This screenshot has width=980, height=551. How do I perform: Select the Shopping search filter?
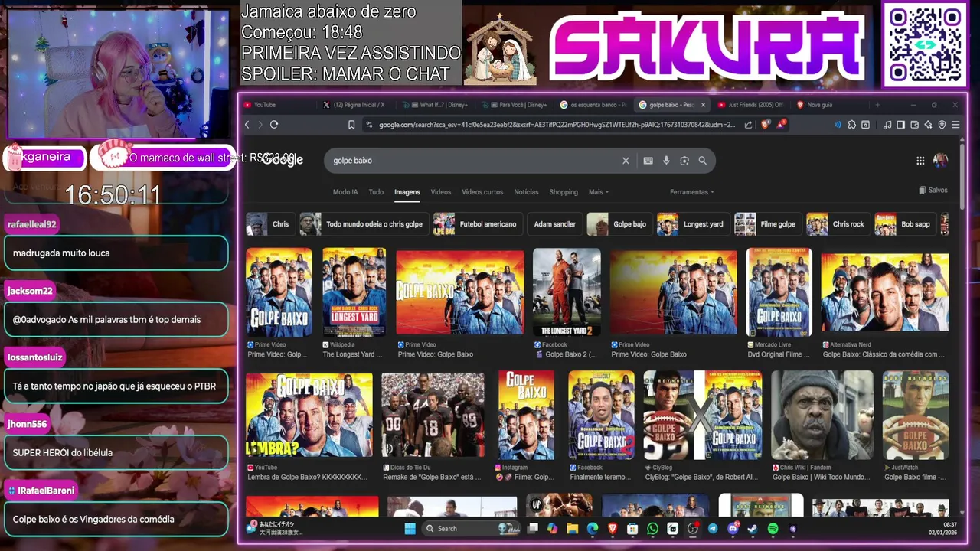[x=563, y=192]
